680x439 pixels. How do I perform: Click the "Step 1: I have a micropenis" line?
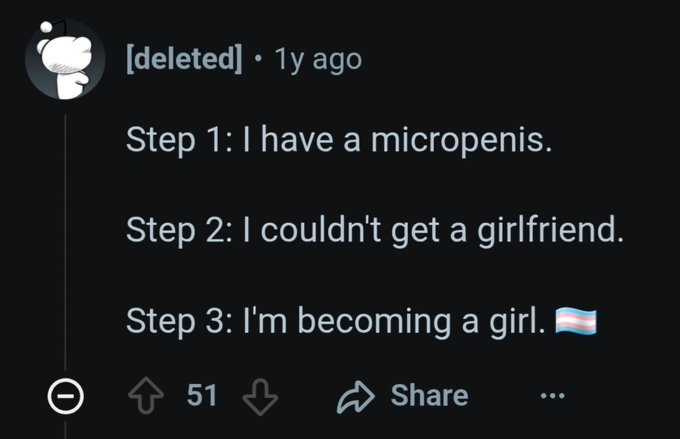pos(338,142)
